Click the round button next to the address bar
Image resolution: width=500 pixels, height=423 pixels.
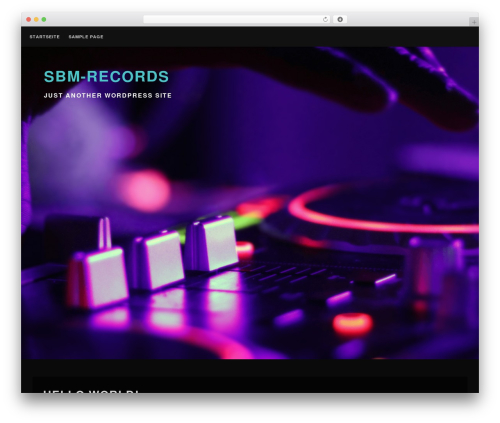(340, 19)
